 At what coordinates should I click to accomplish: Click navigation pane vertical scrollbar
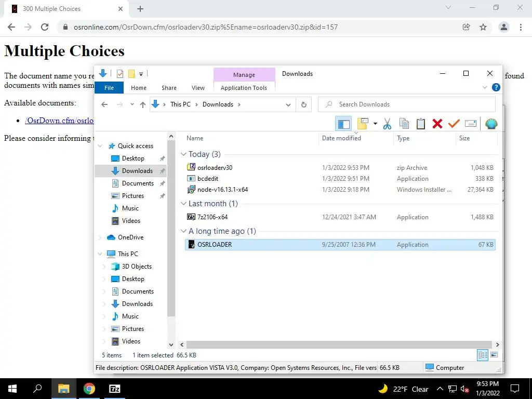pos(171,228)
